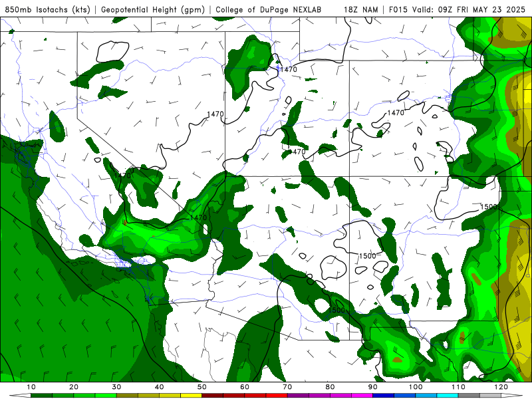Click the bright magenta swatch ending at 90

click(x=362, y=396)
